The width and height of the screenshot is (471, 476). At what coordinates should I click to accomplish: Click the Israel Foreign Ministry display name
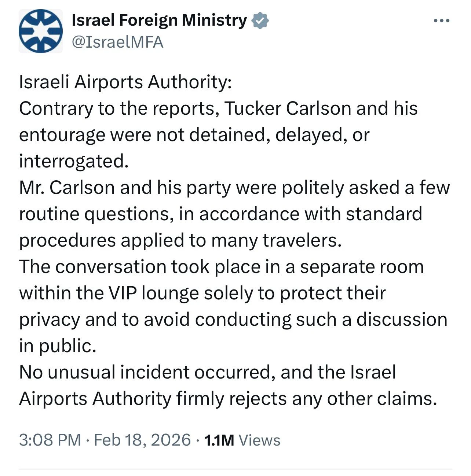click(159, 20)
